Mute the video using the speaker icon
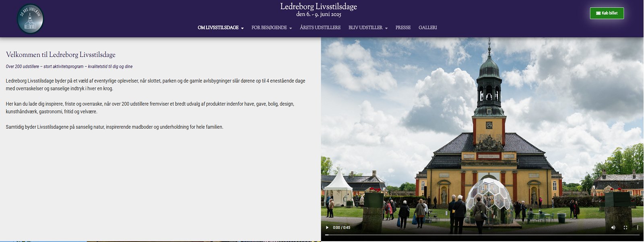This screenshot has width=644, height=242. point(613,227)
